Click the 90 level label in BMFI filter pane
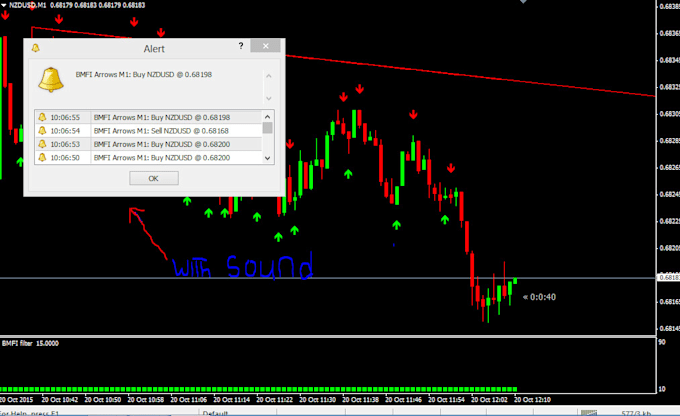Screen dimensions: 680x416 (662, 342)
